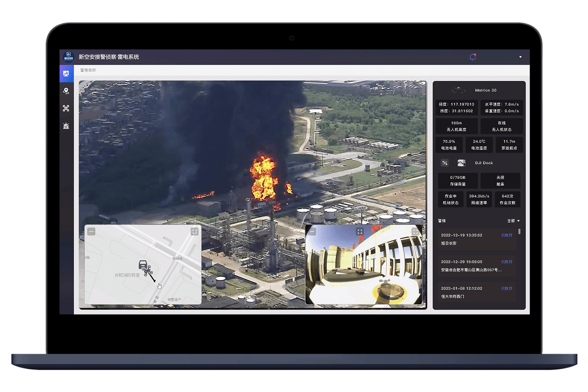Minimize the dock camera view
Screen dimensions: 588x392
pos(312,232)
